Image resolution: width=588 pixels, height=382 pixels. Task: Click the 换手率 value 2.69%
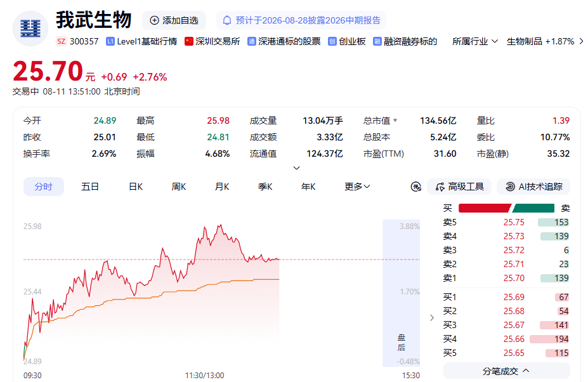[104, 154]
